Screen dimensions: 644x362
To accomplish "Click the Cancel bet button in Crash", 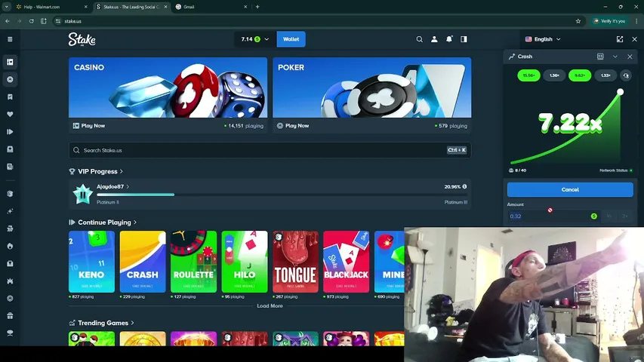I will tap(570, 189).
